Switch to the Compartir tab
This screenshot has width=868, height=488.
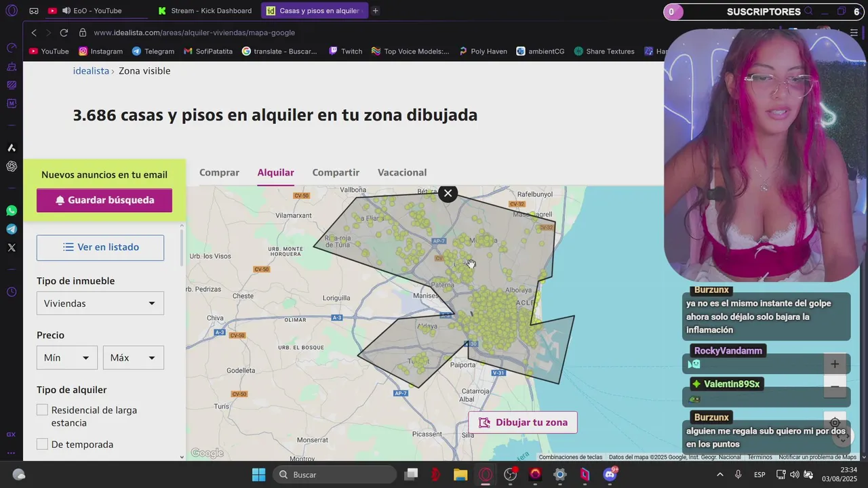tap(336, 172)
